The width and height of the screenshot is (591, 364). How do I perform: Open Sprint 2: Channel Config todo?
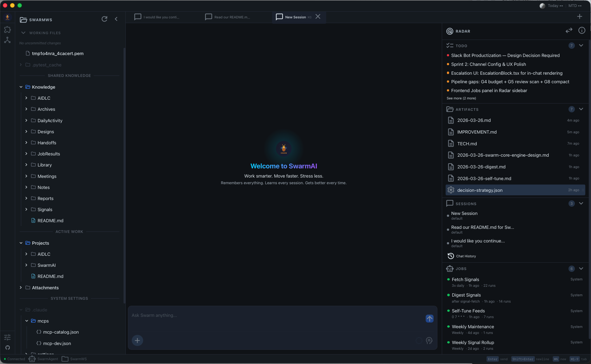(x=488, y=64)
